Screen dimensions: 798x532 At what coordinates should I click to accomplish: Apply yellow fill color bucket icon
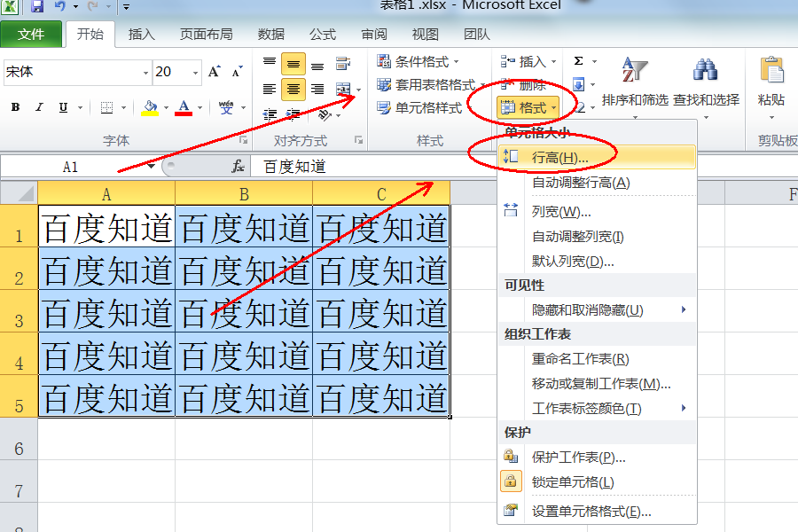tap(150, 107)
